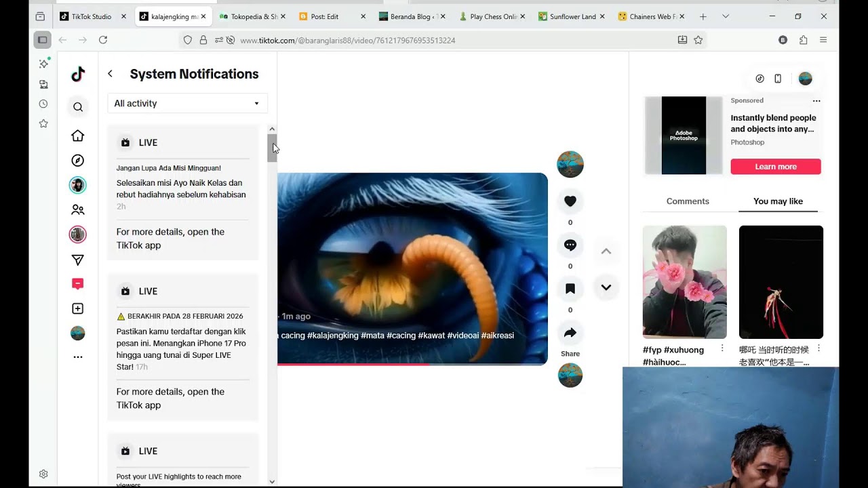Click the #videoai hashtag link
Screen dimensions: 868x488
(462, 335)
